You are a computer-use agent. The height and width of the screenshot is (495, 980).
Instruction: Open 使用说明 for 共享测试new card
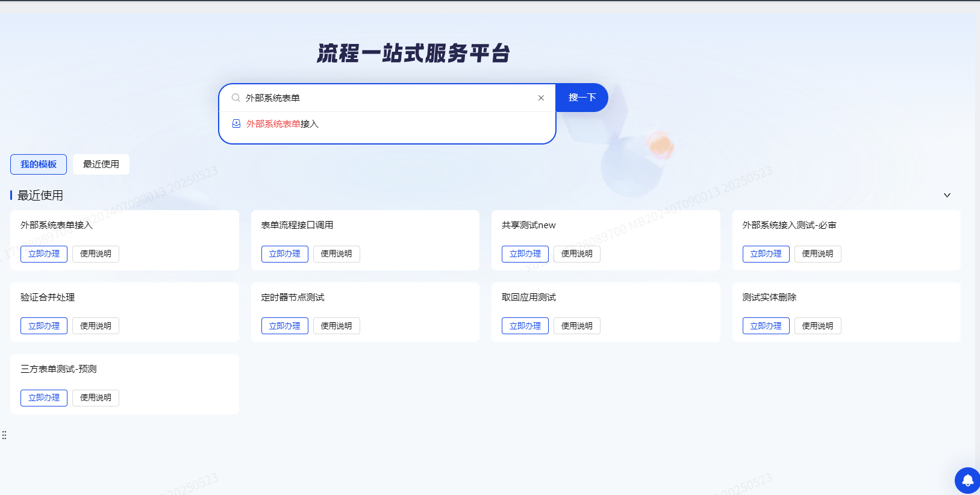577,254
